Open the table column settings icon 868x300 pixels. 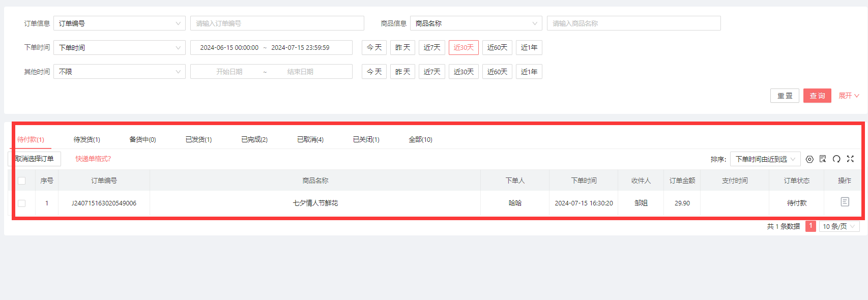[x=809, y=159]
